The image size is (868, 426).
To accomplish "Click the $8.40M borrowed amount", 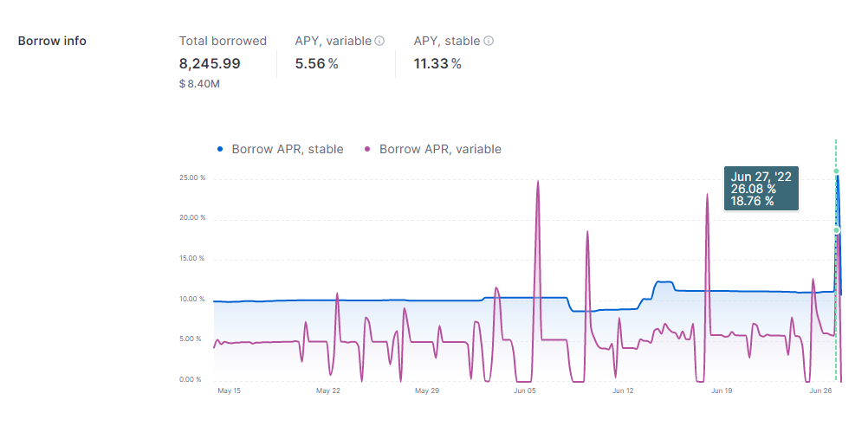I will (x=199, y=84).
